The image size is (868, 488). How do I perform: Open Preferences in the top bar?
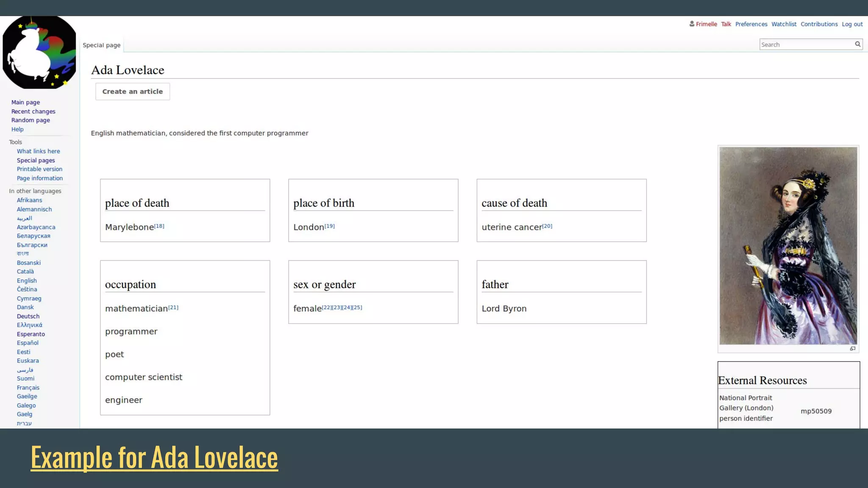pyautogui.click(x=751, y=24)
